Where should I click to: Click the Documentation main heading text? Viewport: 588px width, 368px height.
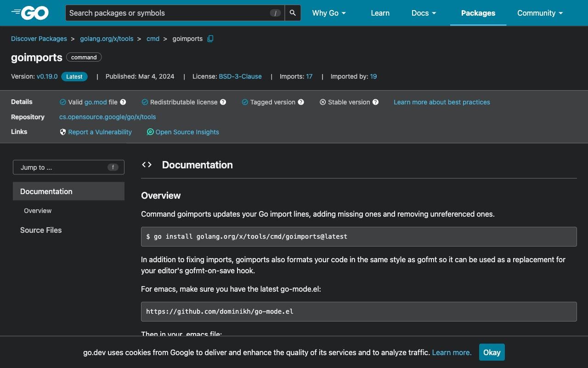coord(198,165)
